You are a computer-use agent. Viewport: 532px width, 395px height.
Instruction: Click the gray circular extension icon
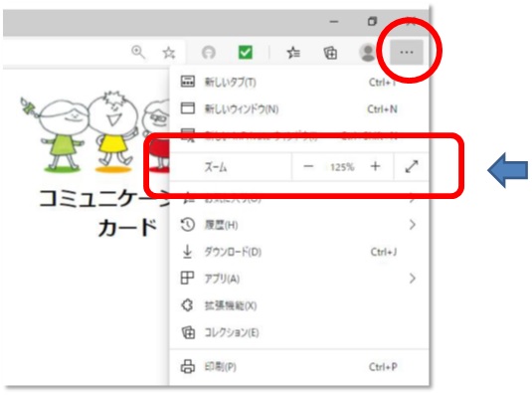coord(209,53)
